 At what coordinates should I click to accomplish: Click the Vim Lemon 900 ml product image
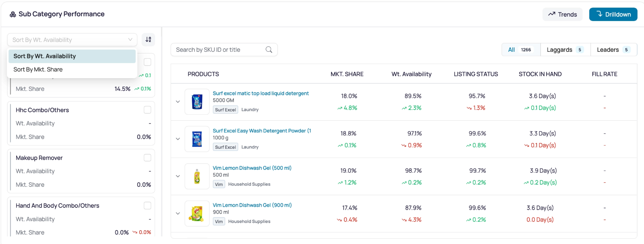pos(197,214)
